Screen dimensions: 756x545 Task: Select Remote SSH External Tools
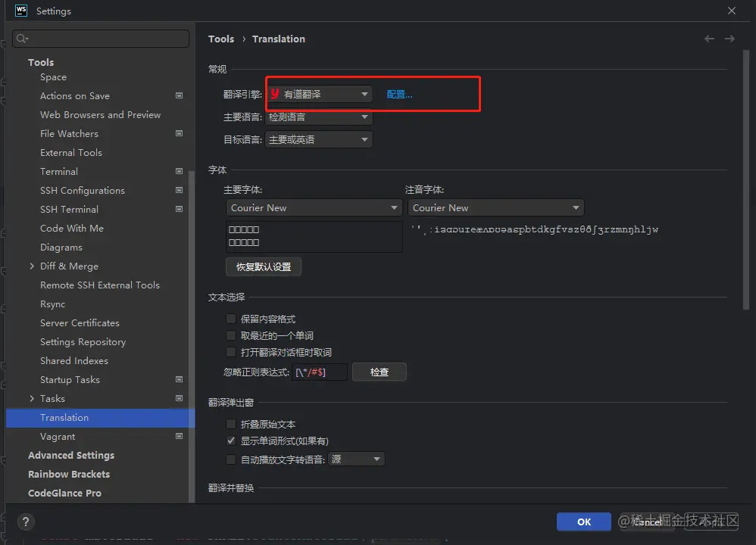pos(100,285)
